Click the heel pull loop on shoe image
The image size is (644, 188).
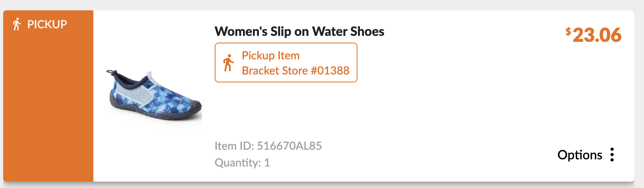tap(111, 72)
